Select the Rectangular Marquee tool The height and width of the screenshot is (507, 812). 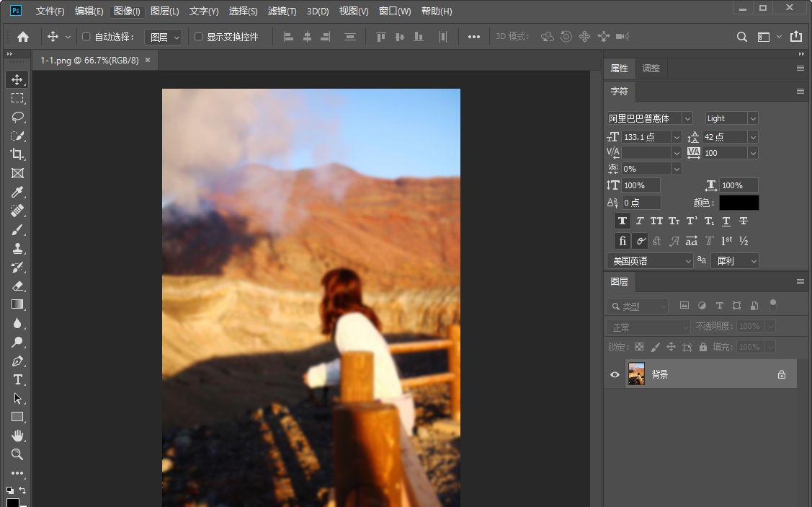(x=17, y=98)
